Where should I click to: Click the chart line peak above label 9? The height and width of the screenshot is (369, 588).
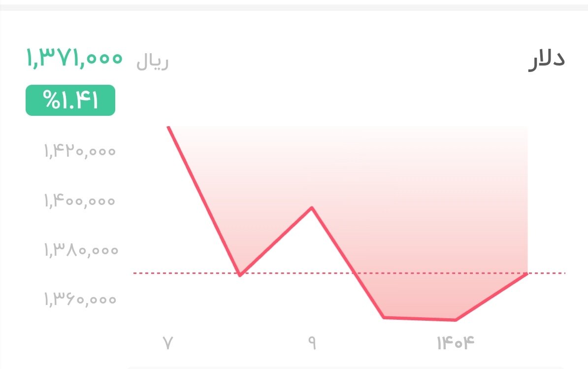tap(312, 207)
